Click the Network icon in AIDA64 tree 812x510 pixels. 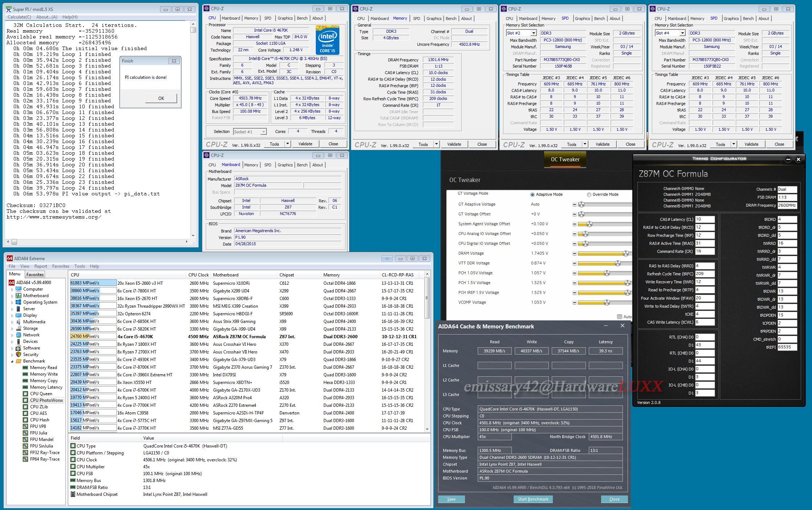pos(19,335)
